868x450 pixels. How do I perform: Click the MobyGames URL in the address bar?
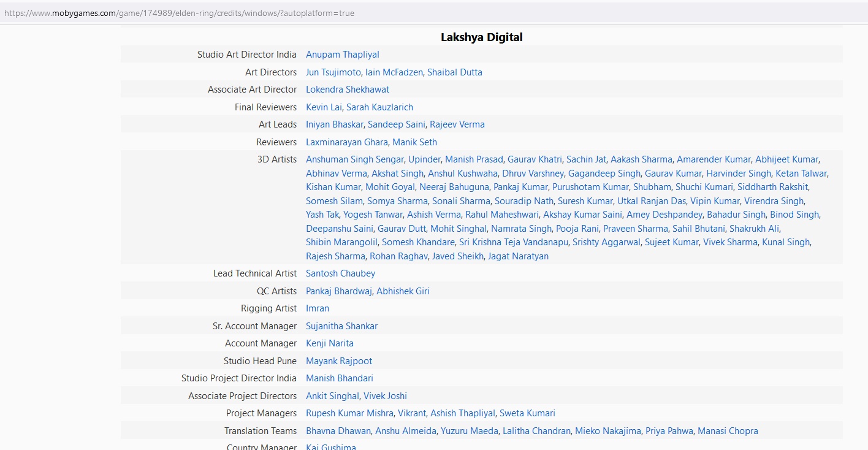179,13
